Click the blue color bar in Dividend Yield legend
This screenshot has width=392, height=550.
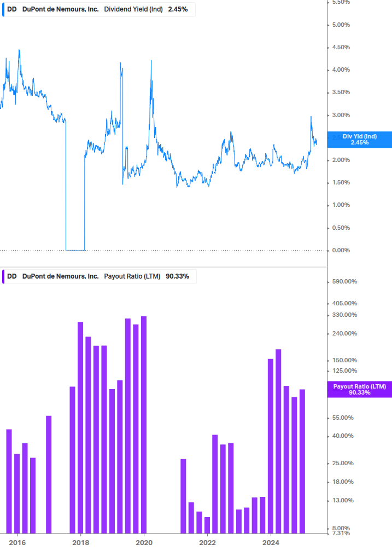click(x=3, y=9)
